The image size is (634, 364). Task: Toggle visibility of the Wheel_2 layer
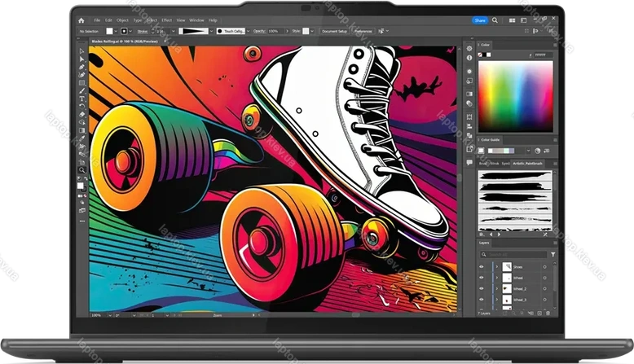482,289
